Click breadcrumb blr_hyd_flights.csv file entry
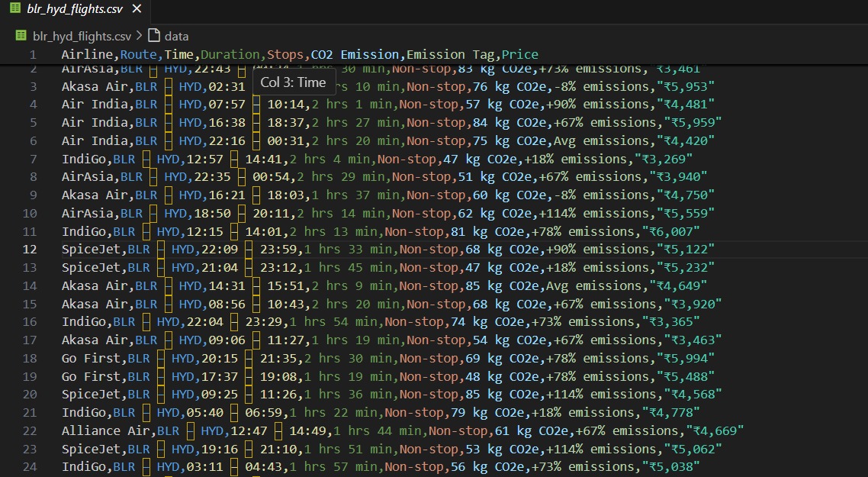Image resolution: width=868 pixels, height=477 pixels. coord(82,36)
